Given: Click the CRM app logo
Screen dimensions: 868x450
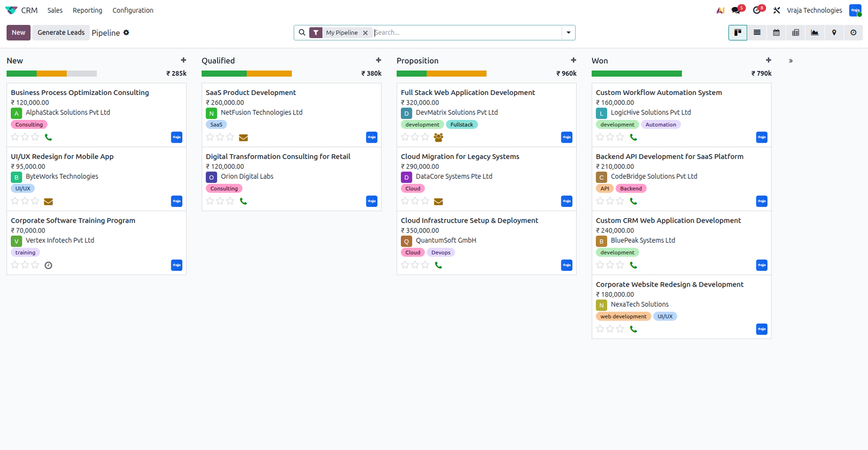Looking at the screenshot, I should click(x=11, y=10).
